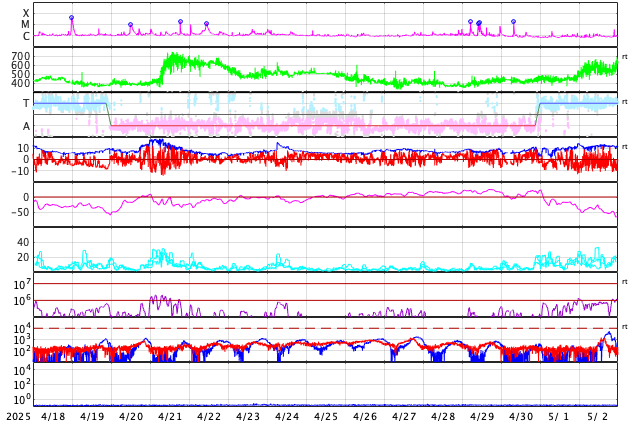634x424 pixels.
Task: Click the C flare class axis label
Action: coord(26,36)
